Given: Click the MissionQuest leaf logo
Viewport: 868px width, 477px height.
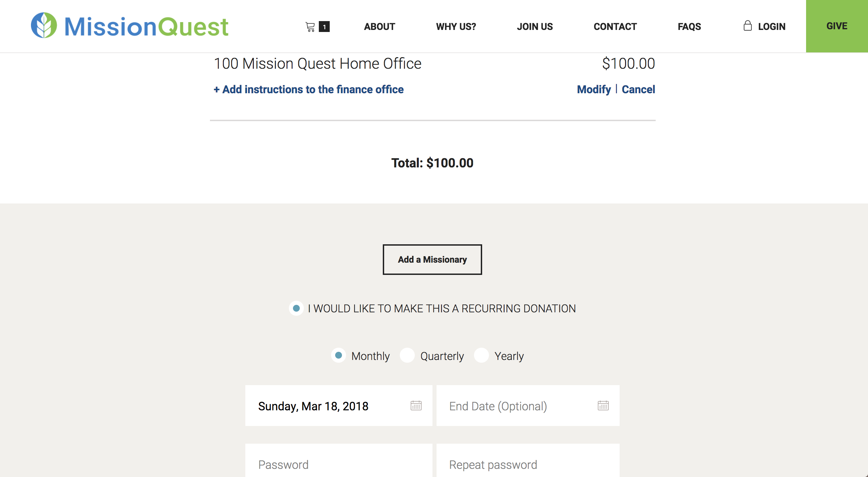Looking at the screenshot, I should [x=44, y=26].
